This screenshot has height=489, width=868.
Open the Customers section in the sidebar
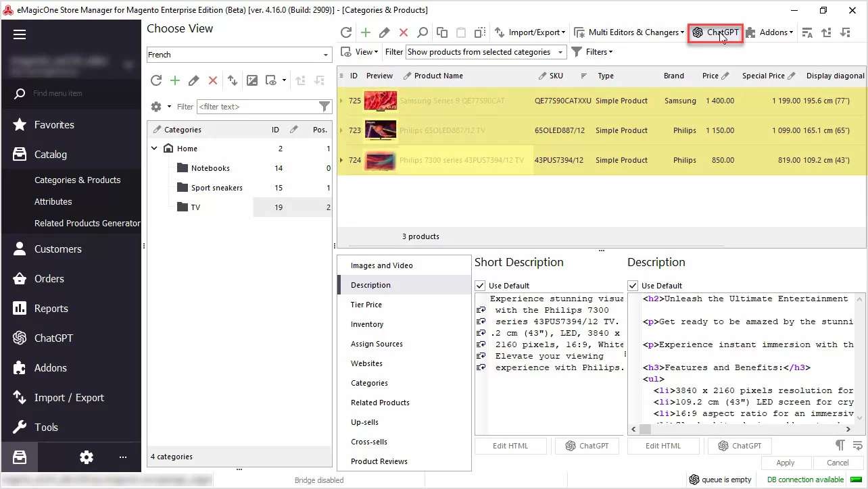click(x=71, y=249)
